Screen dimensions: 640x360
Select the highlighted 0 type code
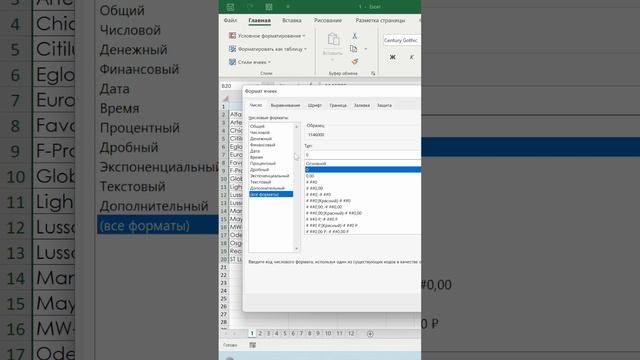362,170
